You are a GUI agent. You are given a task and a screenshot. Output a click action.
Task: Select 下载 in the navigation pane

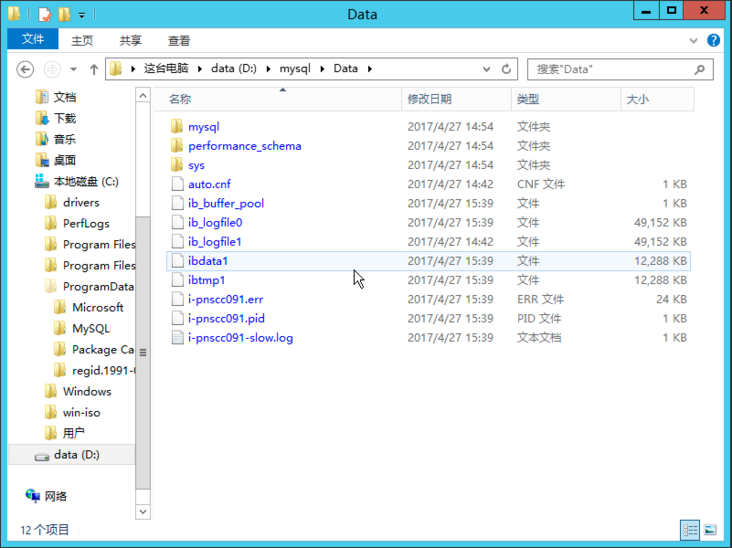click(x=64, y=118)
